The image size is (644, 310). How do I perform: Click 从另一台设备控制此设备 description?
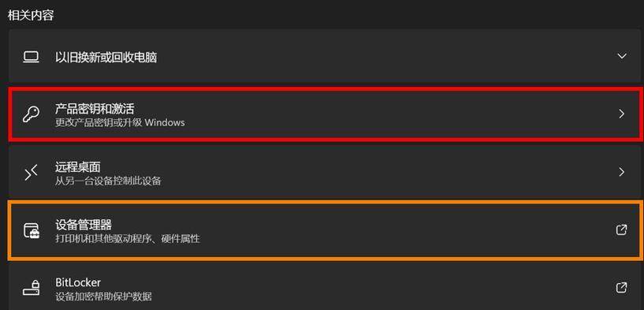[x=108, y=181]
